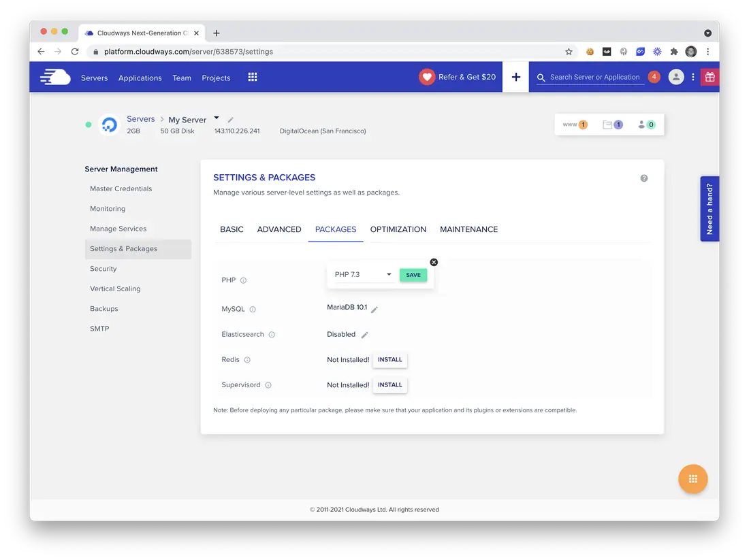This screenshot has width=749, height=560.
Task: Click the projects count folder icon
Action: (612, 125)
